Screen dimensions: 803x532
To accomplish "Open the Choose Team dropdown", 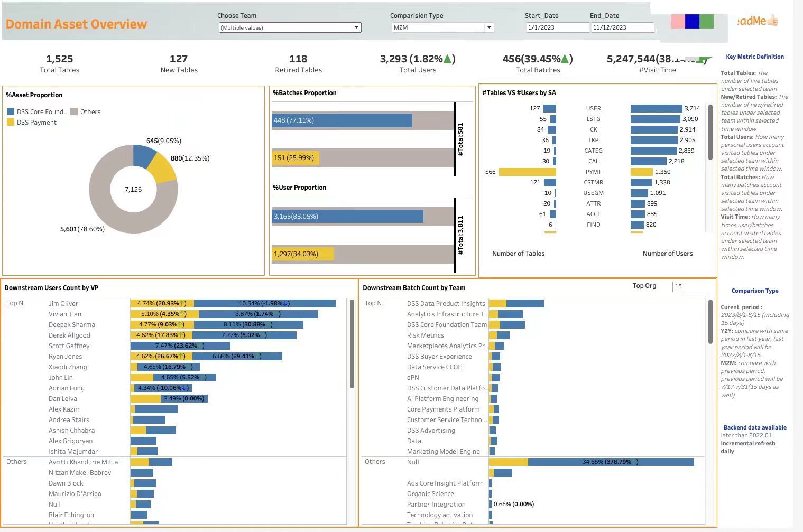I will 290,27.
